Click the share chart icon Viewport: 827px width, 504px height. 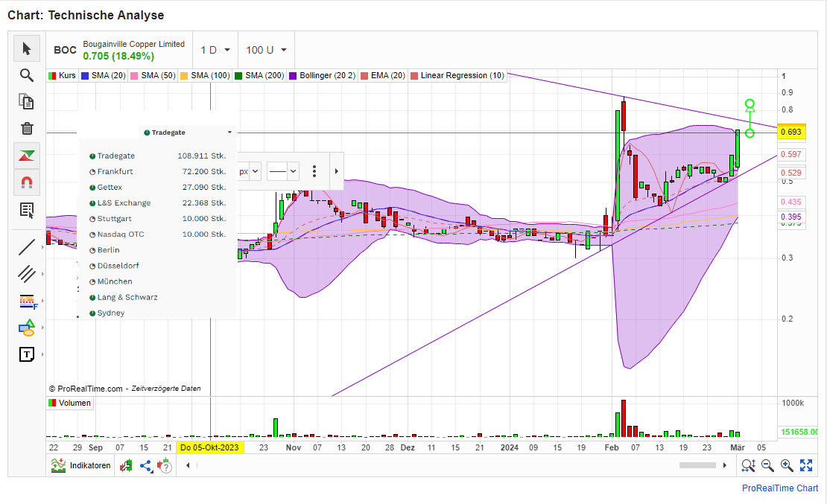(146, 465)
